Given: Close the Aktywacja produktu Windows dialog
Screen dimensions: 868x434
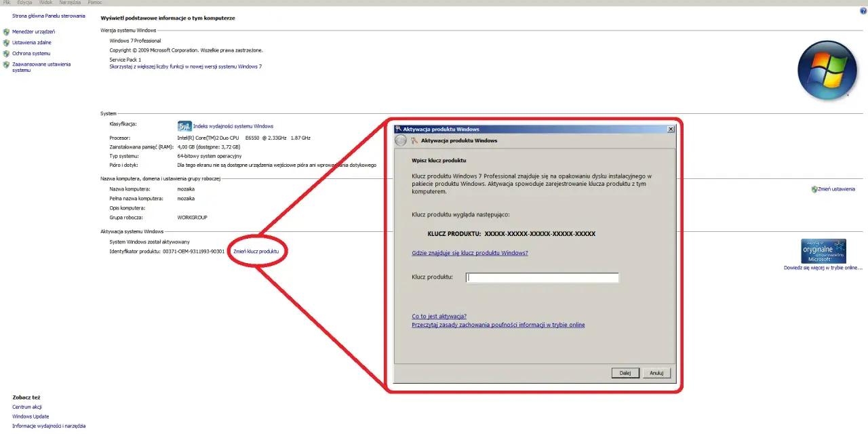Looking at the screenshot, I should 671,129.
